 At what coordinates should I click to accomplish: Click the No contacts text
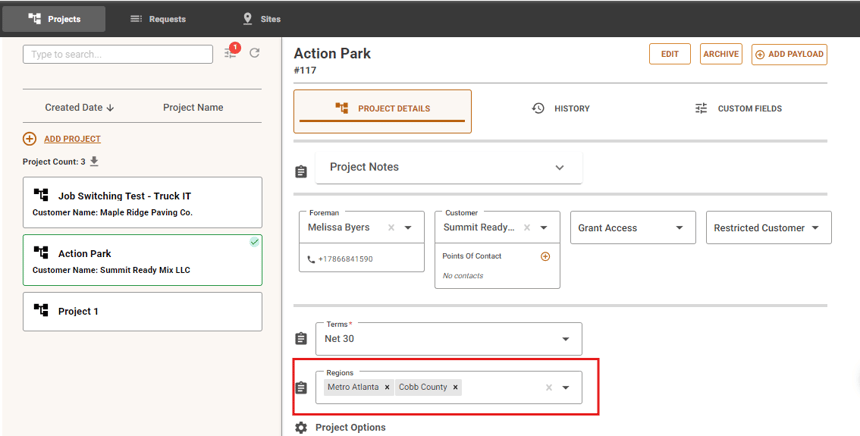coord(463,276)
